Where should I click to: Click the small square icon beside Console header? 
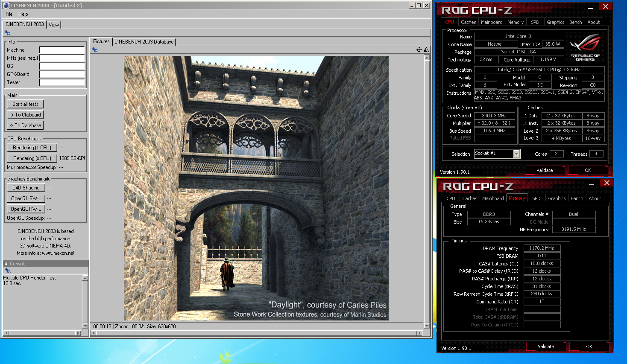click(x=6, y=264)
